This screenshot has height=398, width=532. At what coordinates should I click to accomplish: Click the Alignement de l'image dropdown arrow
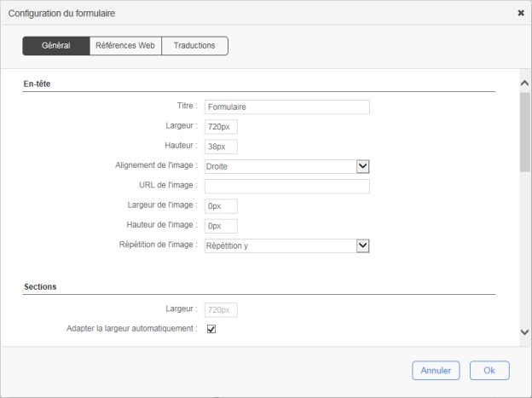click(x=362, y=166)
